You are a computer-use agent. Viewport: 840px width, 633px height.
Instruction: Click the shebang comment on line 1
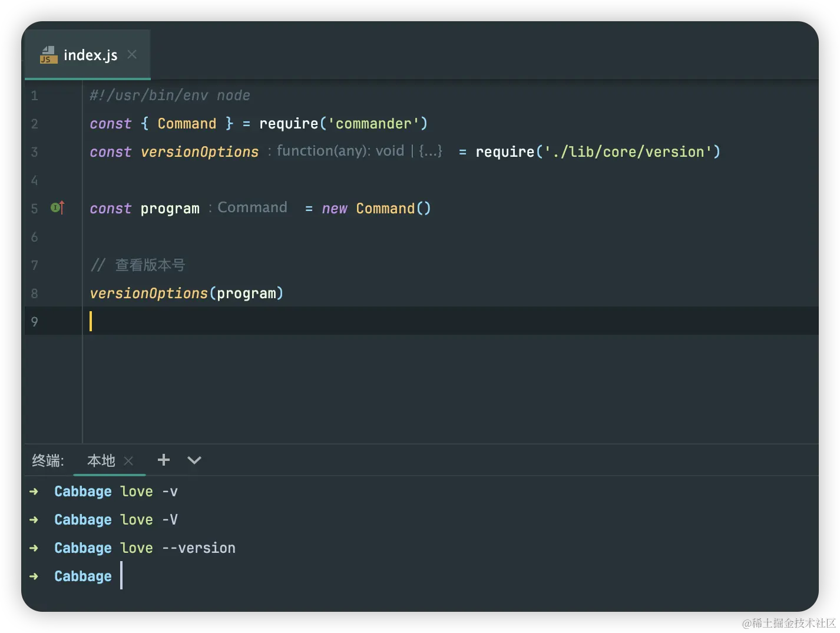click(x=170, y=95)
